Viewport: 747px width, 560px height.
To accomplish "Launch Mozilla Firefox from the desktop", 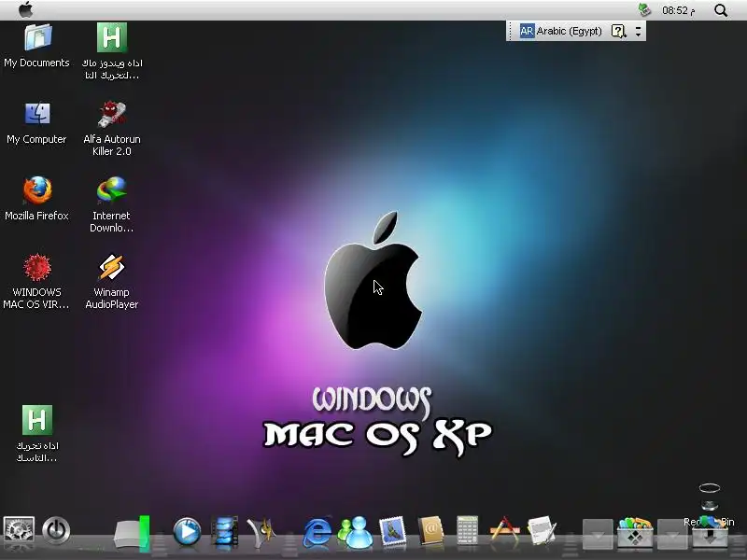I will 37,190.
